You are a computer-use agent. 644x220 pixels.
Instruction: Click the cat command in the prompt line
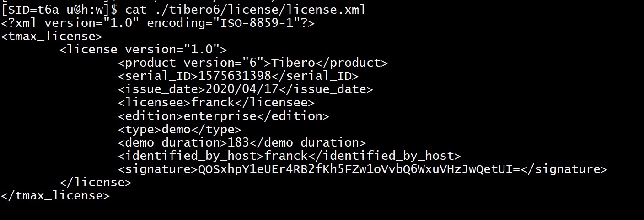click(136, 9)
